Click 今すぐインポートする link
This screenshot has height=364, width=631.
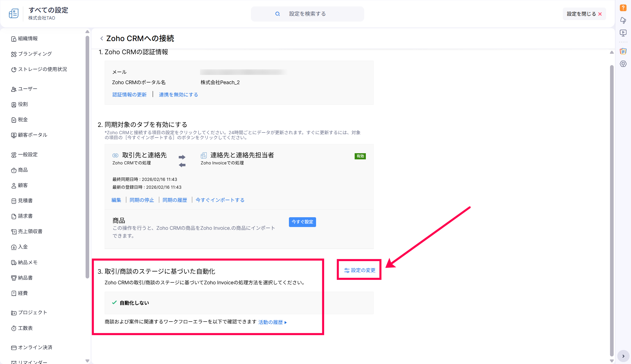220,200
